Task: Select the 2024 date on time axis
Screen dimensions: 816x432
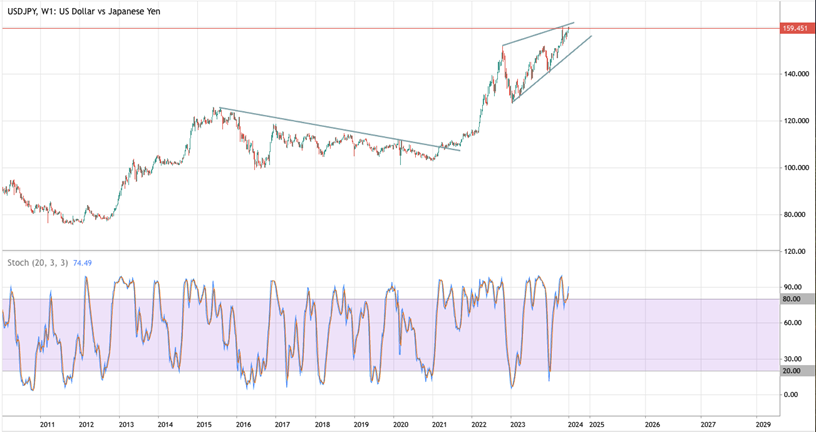Action: [569, 424]
